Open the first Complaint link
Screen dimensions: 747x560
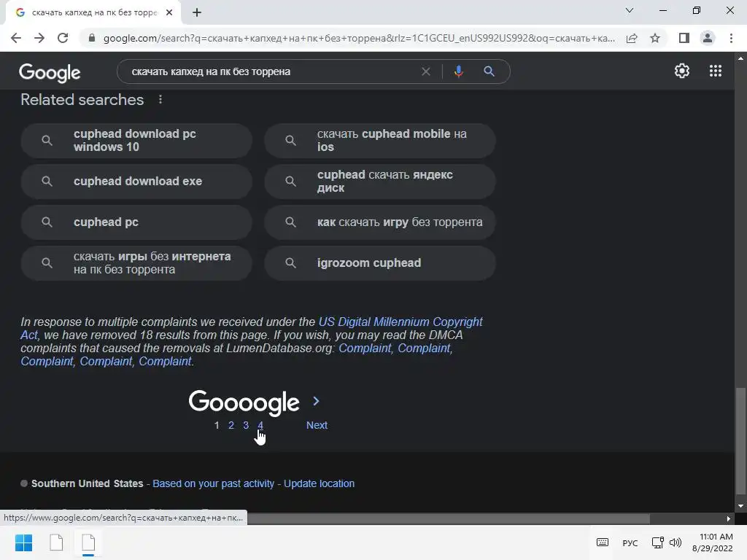click(365, 348)
